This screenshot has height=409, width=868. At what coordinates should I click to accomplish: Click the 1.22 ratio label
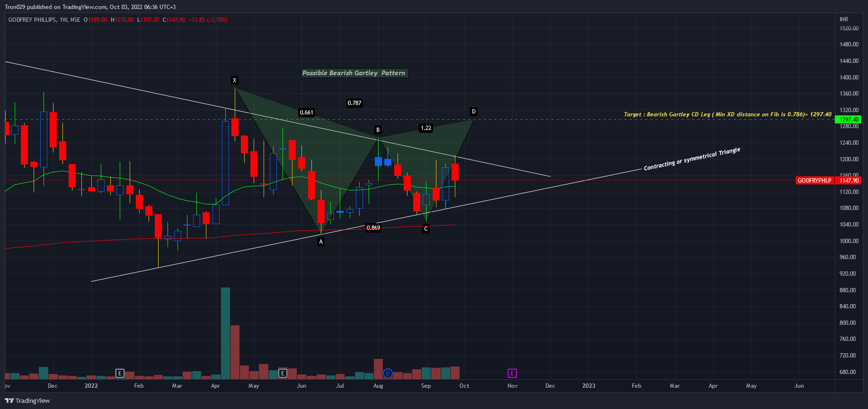click(426, 128)
